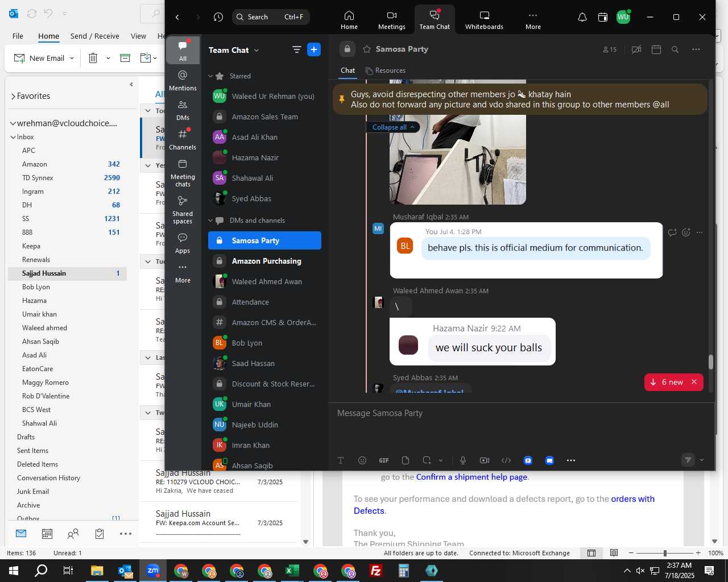Dismiss the 6 new messages badge
728x582 pixels.
(x=694, y=382)
